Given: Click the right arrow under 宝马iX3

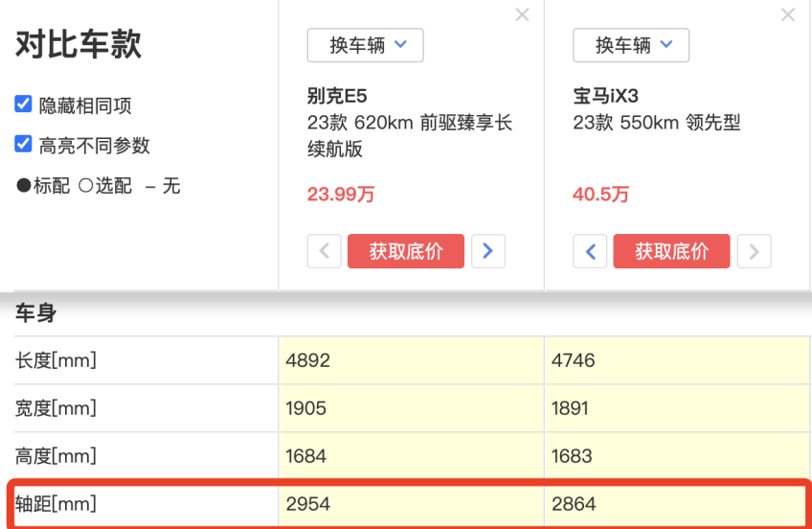Looking at the screenshot, I should (755, 251).
